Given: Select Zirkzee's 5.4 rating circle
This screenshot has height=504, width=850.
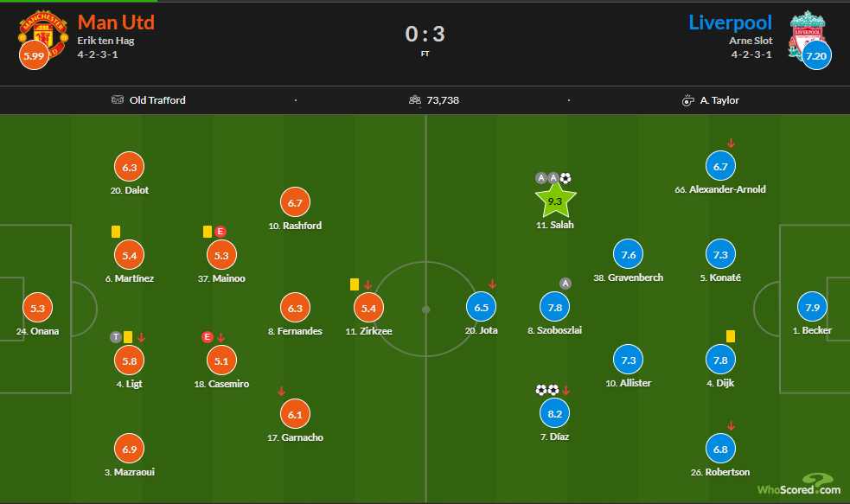Looking at the screenshot, I should pyautogui.click(x=368, y=308).
